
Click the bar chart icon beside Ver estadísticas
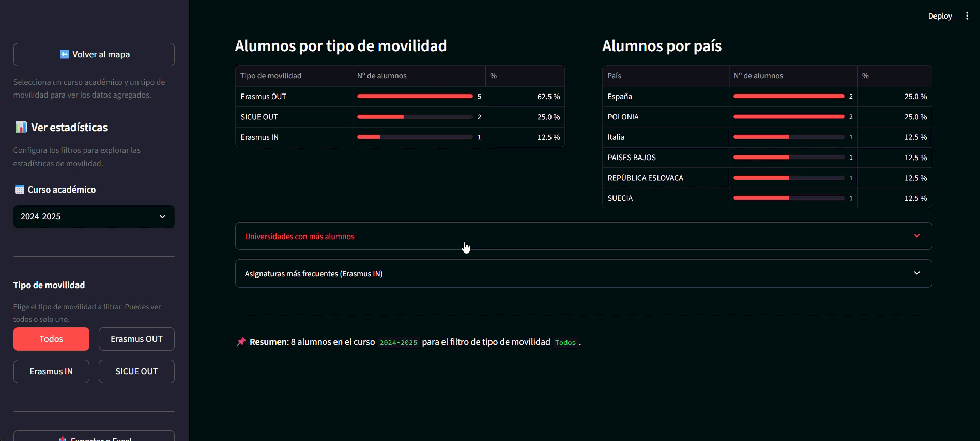[21, 128]
